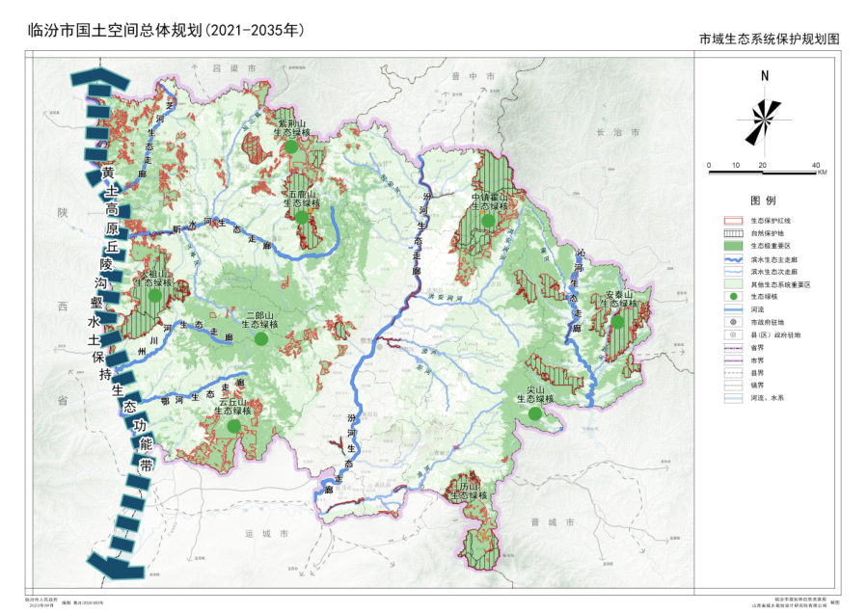The height and width of the screenshot is (613, 868).
Task: Click the 省界 legend label text
Action: click(x=757, y=347)
